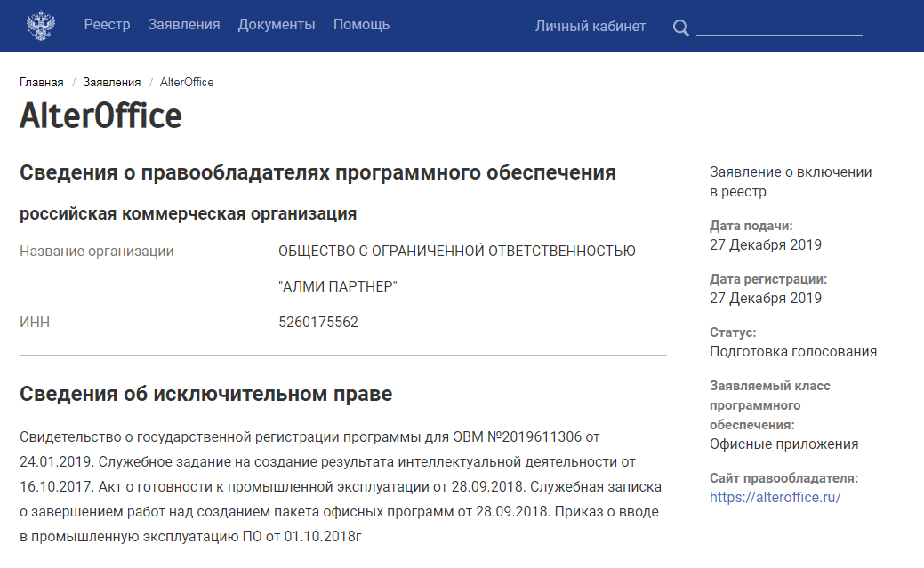Follow the Заявления breadcrumb link
Image resolution: width=924 pixels, height=568 pixels.
point(112,83)
